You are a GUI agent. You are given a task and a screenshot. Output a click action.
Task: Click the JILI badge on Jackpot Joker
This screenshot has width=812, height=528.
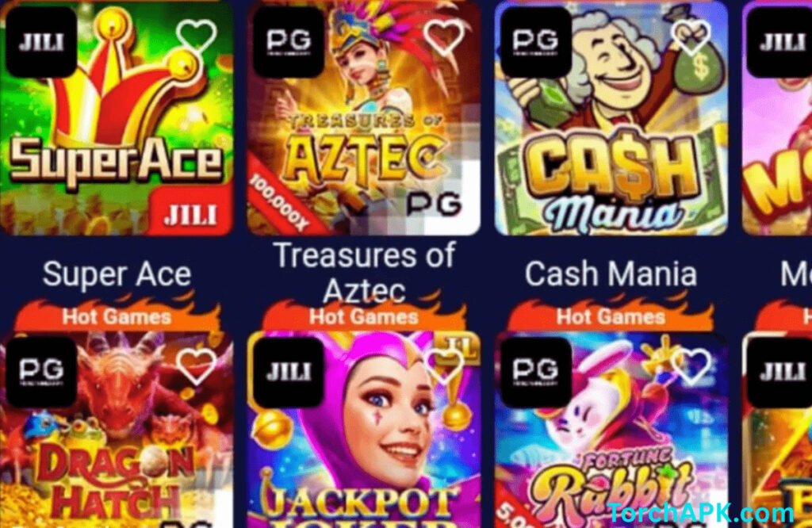[289, 372]
